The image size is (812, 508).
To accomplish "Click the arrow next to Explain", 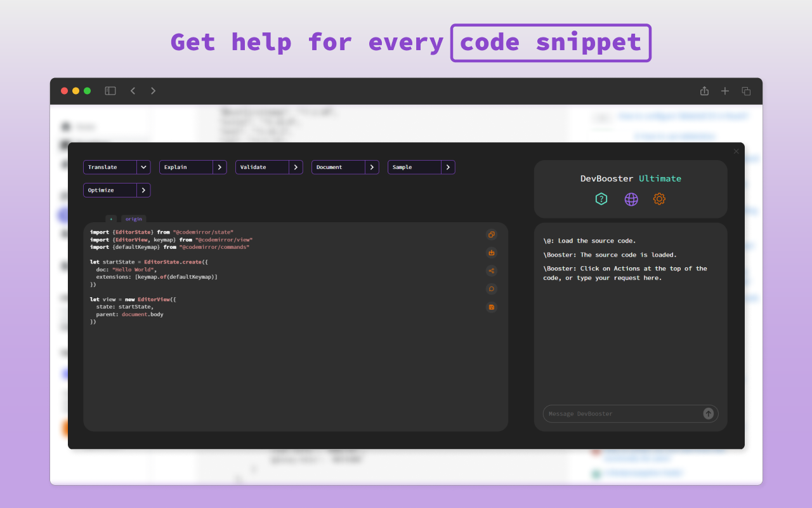I will 219,167.
